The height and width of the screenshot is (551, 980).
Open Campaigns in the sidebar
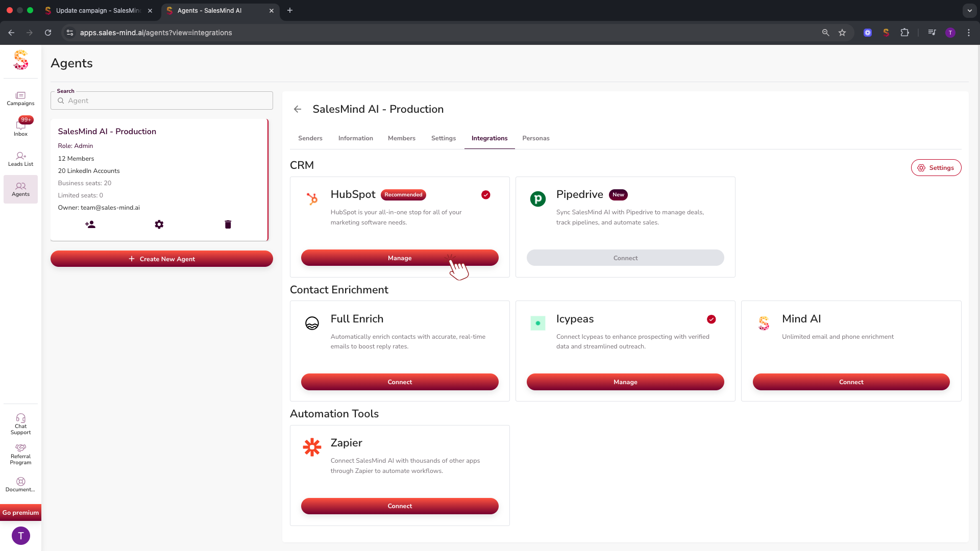point(20,98)
